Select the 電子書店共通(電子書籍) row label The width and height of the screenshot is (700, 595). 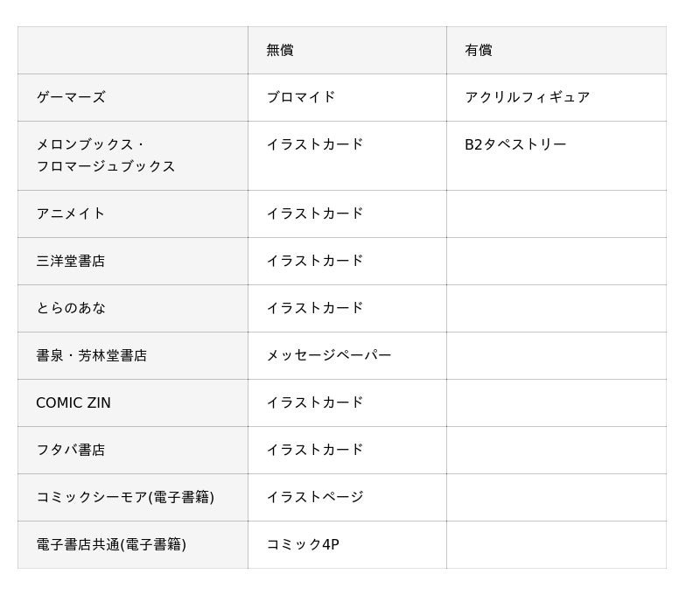click(x=111, y=544)
